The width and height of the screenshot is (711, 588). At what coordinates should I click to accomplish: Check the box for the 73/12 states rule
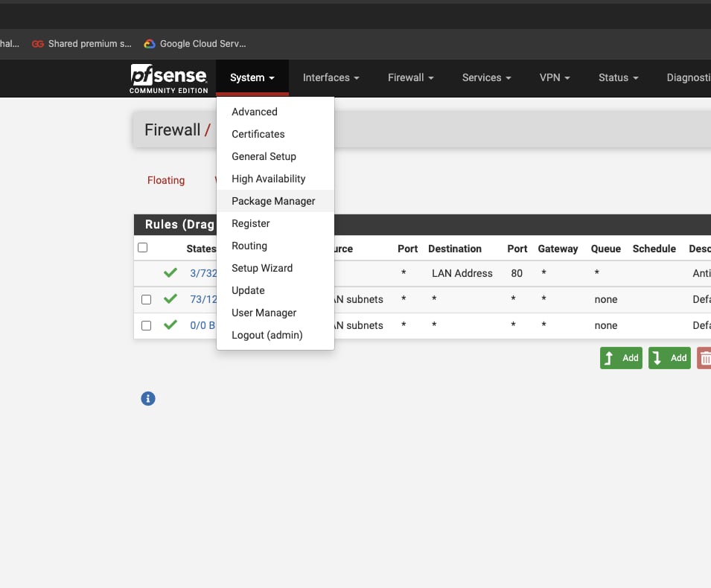tap(146, 300)
